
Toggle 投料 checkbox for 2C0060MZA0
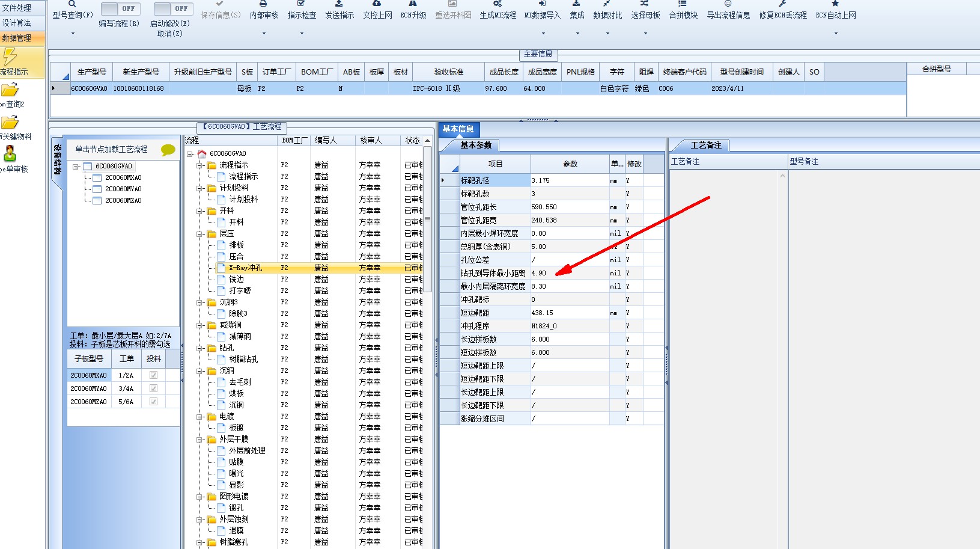click(x=153, y=402)
